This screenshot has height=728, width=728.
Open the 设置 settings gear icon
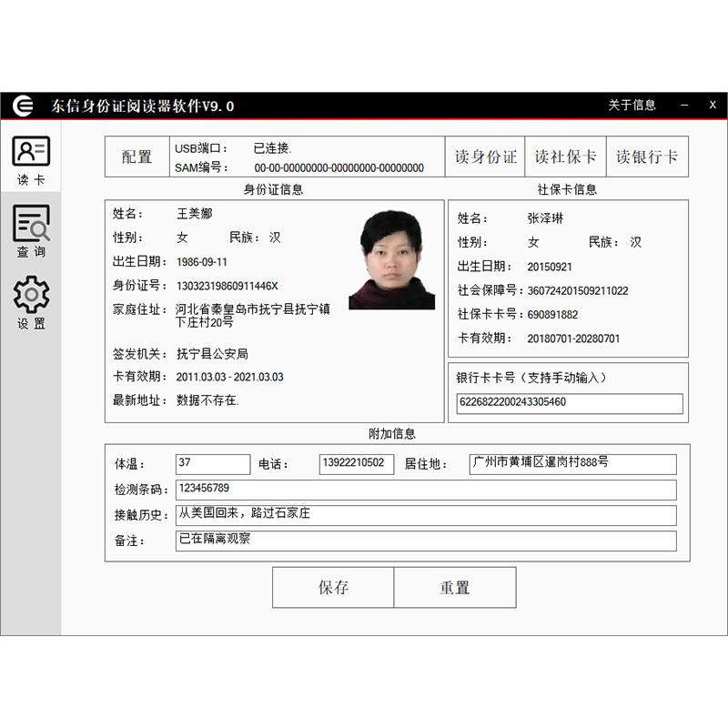tap(32, 303)
